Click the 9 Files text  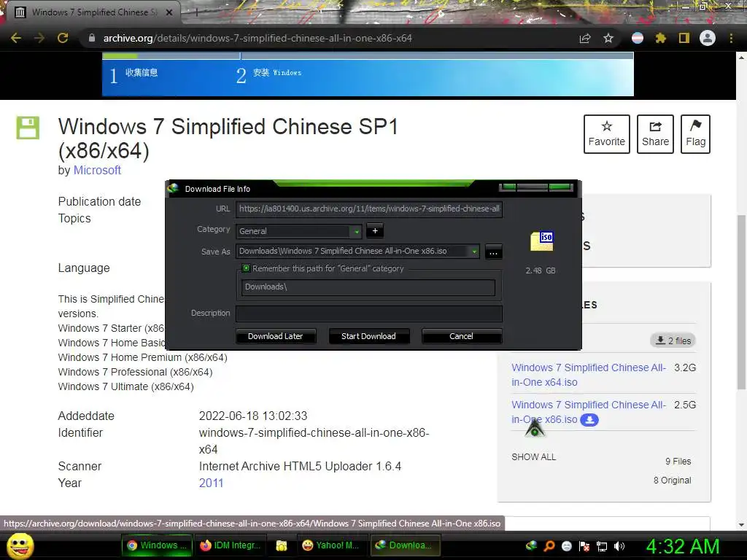(x=678, y=462)
